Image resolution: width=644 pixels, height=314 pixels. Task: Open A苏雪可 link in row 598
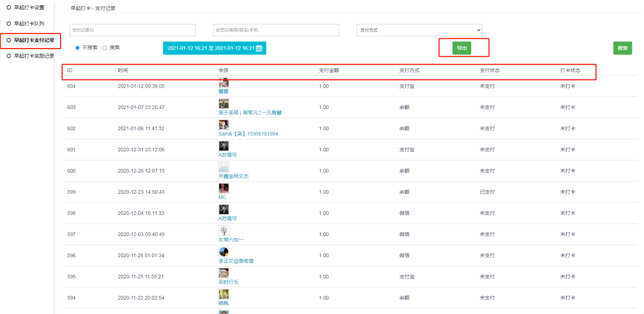227,219
